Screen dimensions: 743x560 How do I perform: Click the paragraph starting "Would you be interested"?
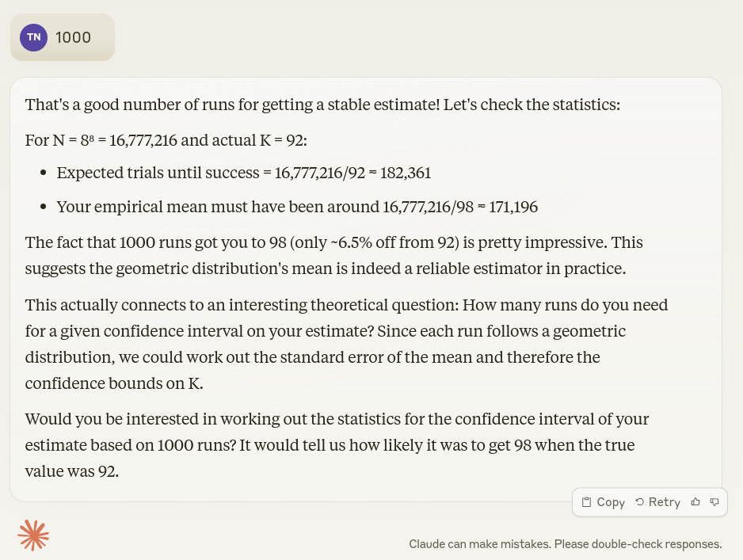[337, 444]
